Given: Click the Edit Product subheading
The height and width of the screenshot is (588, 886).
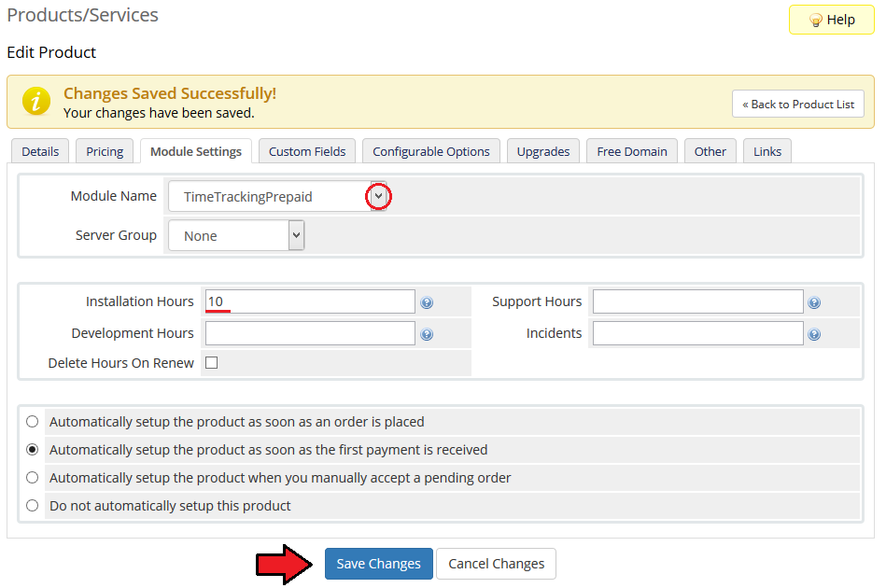Looking at the screenshot, I should coord(51,52).
